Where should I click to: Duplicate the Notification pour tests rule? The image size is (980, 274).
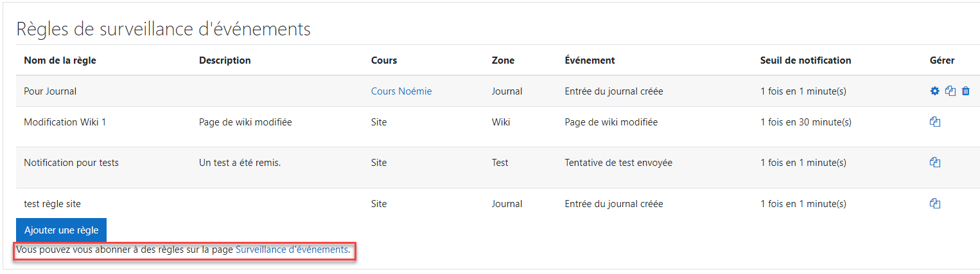(935, 163)
